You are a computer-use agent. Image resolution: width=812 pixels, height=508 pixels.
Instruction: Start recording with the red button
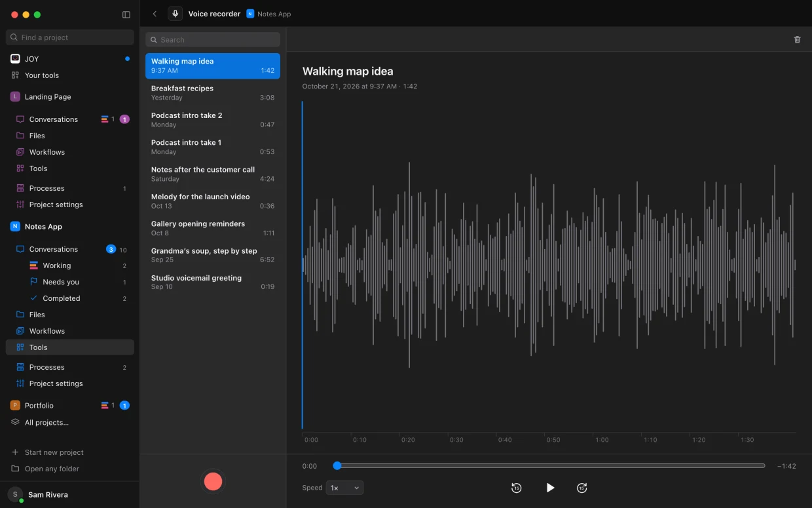tap(213, 482)
